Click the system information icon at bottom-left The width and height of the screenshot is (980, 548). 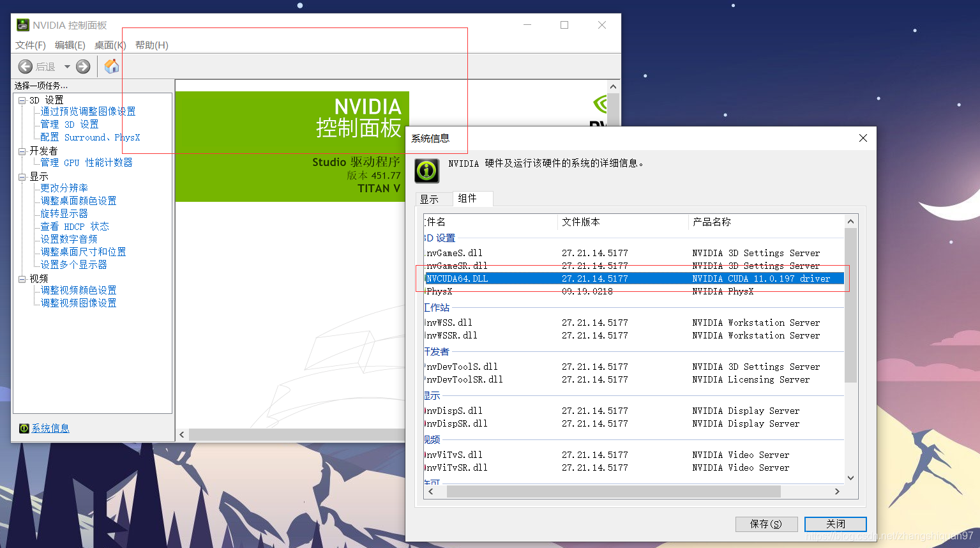(24, 429)
